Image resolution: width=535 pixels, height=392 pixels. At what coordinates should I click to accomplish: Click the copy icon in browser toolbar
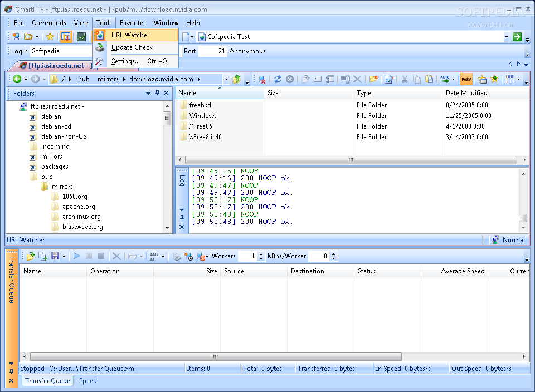tap(417, 79)
